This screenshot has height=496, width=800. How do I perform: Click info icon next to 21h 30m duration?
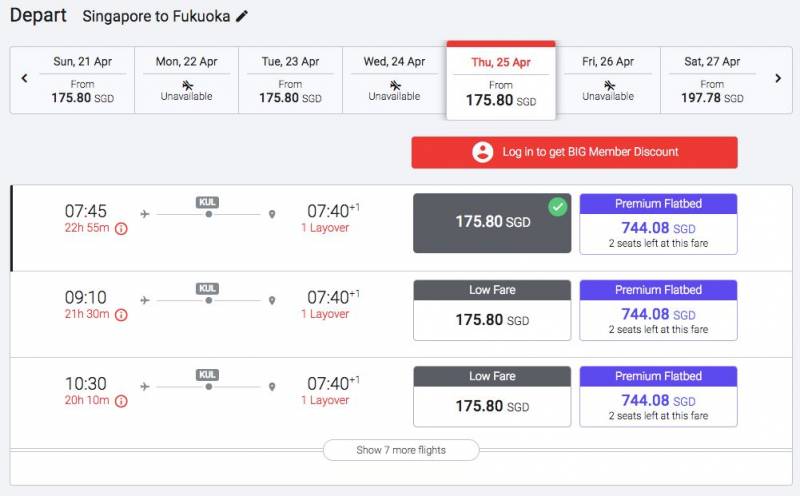coord(121,314)
